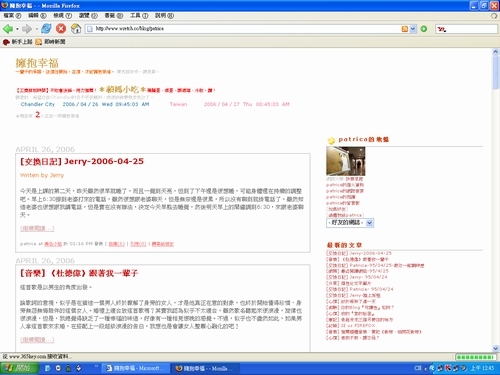Click the CH language indicator in system tray

pyautogui.click(x=418, y=368)
